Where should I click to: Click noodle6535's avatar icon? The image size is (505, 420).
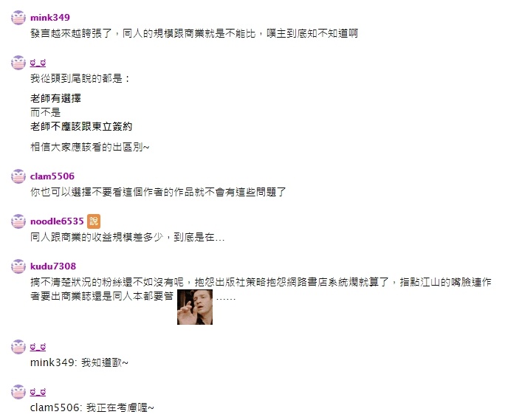(x=18, y=221)
